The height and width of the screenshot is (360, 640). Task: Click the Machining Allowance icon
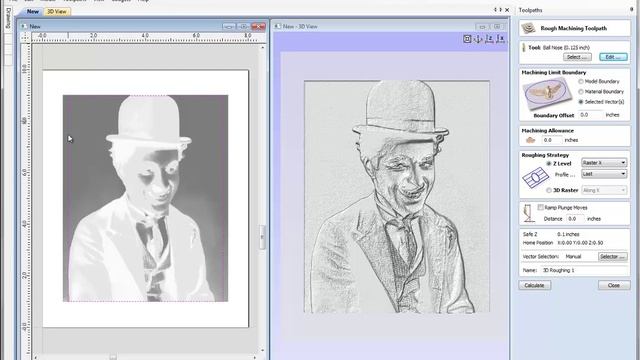pos(530,140)
